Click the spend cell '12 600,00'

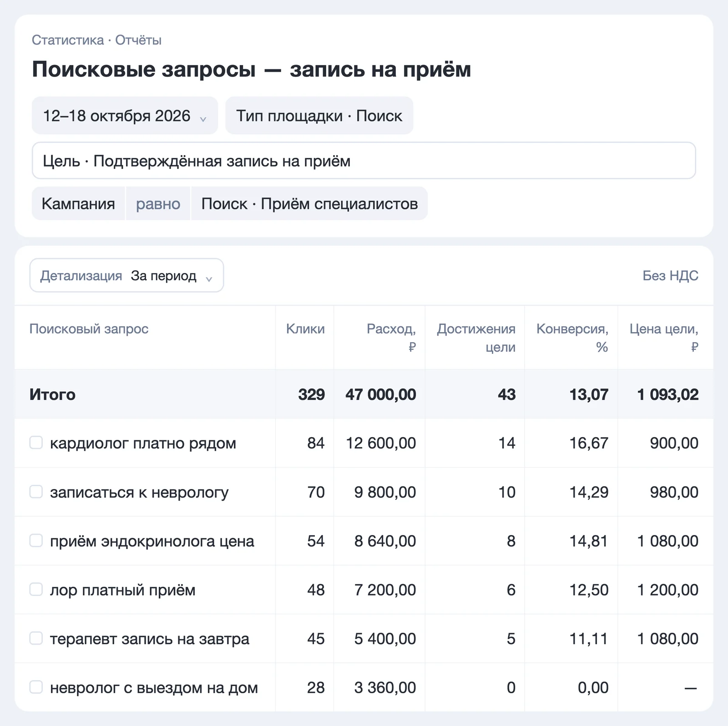381,443
